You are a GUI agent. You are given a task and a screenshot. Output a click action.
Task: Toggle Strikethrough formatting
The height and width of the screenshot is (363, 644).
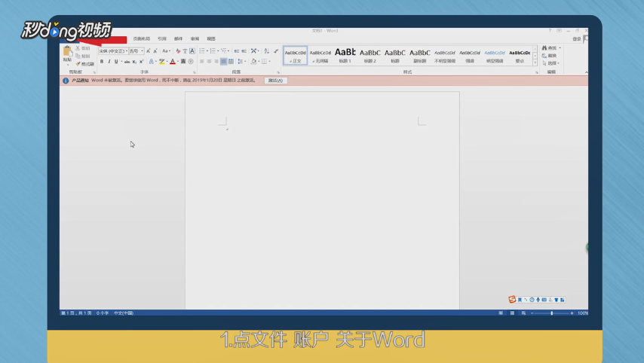[x=127, y=62]
